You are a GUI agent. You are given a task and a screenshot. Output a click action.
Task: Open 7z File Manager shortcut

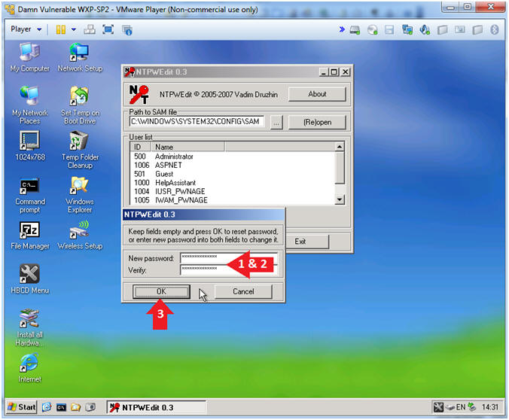[x=30, y=236]
